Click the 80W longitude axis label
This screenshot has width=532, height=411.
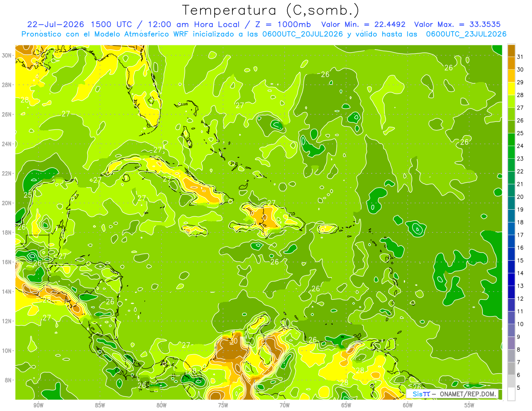[x=161, y=405]
